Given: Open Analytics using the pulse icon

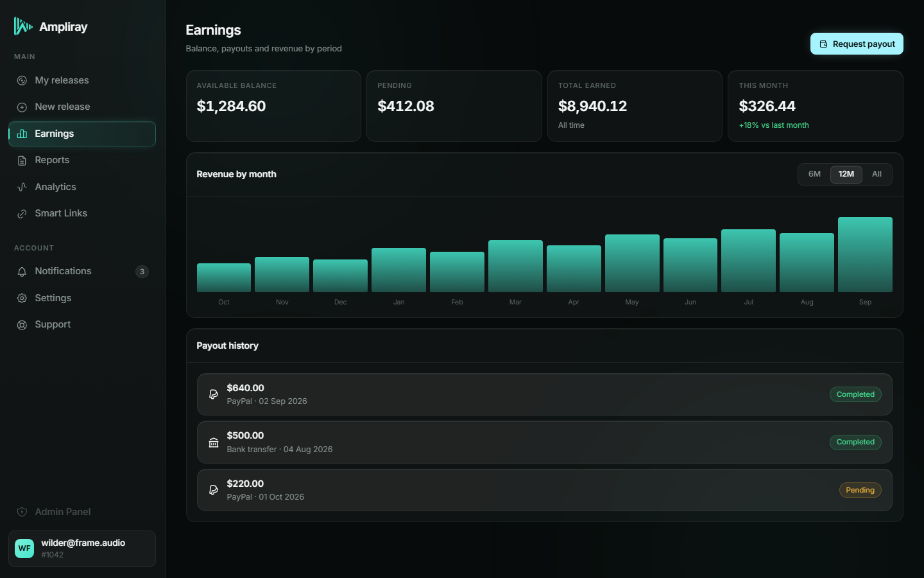Looking at the screenshot, I should (x=22, y=187).
